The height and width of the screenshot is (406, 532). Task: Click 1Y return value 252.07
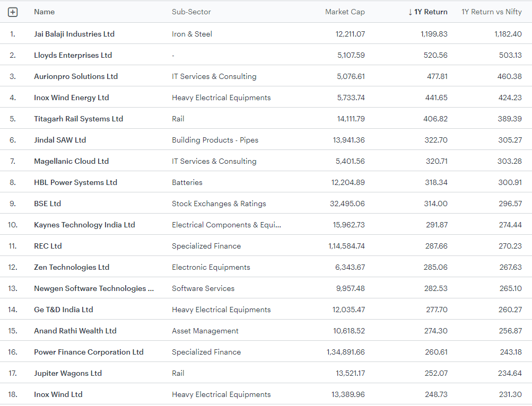tap(436, 373)
